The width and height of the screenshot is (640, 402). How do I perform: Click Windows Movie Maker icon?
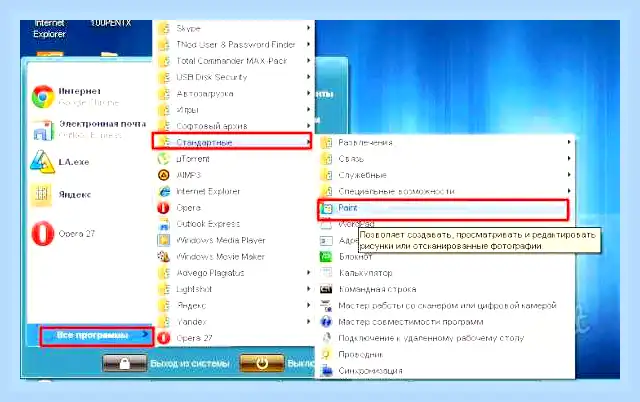click(x=164, y=256)
